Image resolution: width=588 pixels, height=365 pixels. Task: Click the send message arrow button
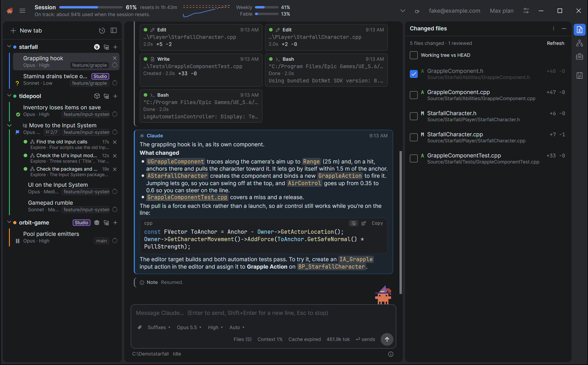pyautogui.click(x=387, y=339)
